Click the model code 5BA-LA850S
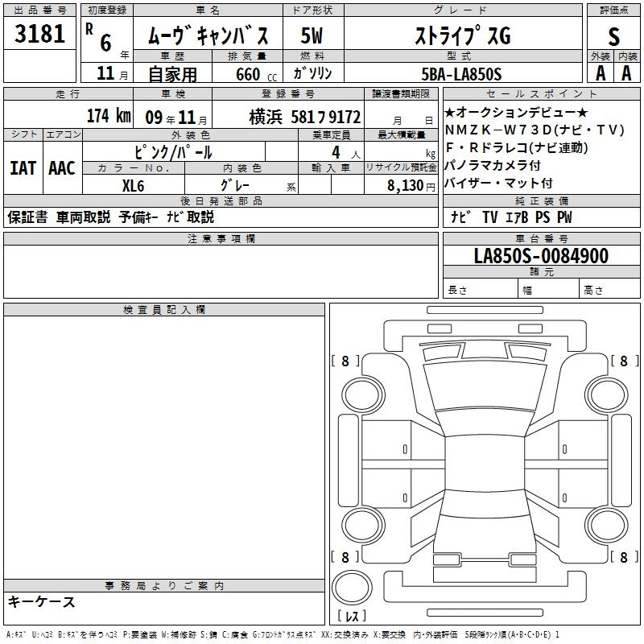The image size is (644, 644). click(x=461, y=74)
